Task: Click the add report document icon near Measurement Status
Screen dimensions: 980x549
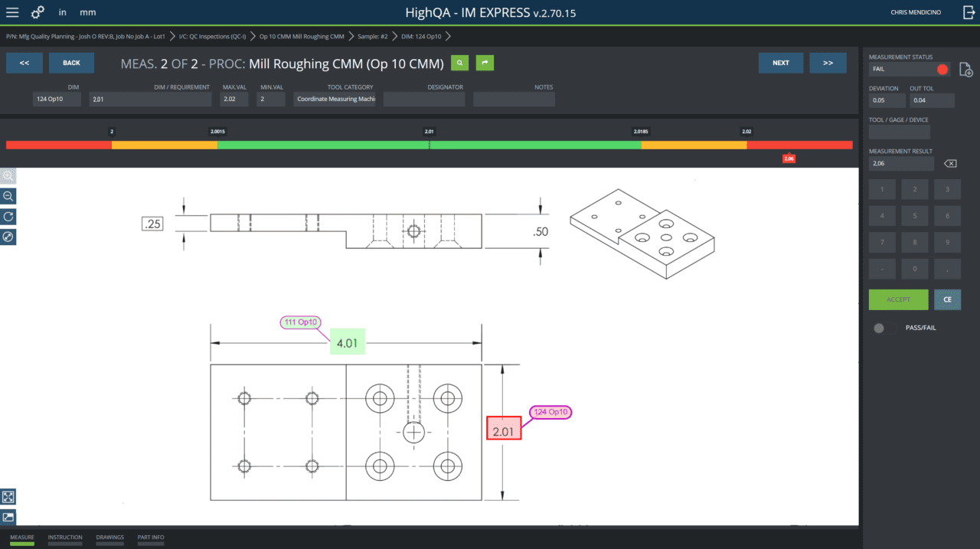Action: (965, 69)
